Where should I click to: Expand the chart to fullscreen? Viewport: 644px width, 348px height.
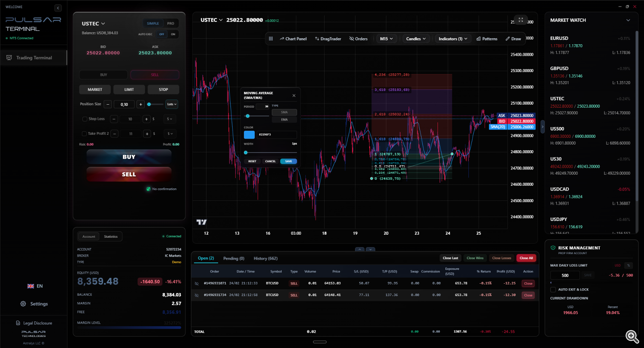pyautogui.click(x=521, y=20)
